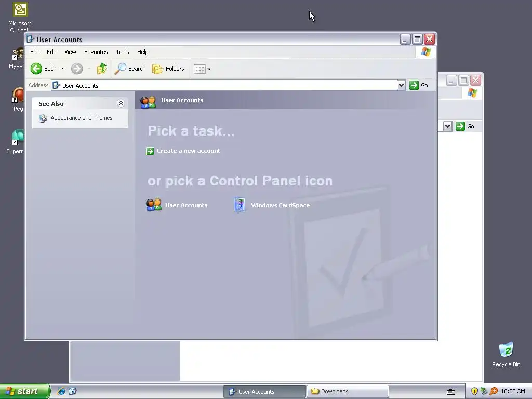
Task: Switch to Downloads taskbar button
Action: pos(348,391)
